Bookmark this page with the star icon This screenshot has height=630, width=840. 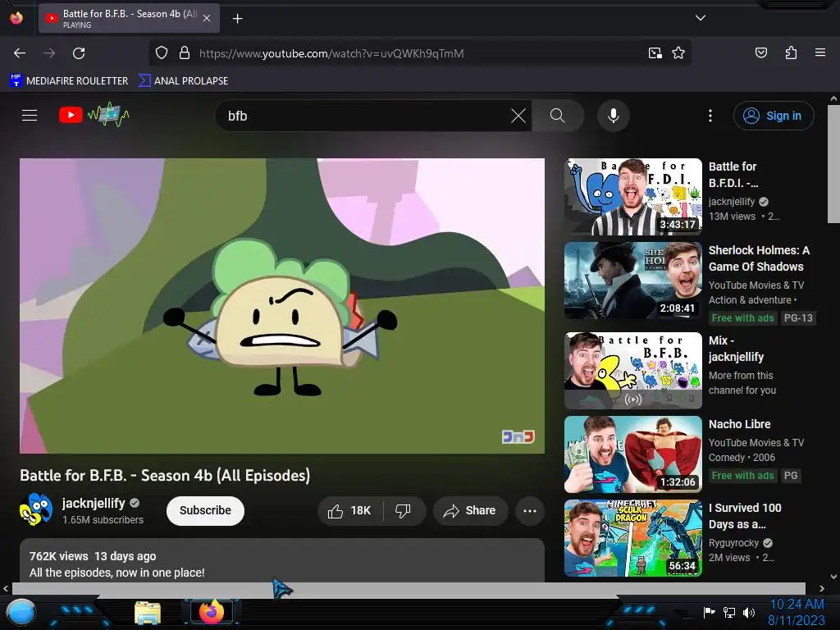[678, 53]
